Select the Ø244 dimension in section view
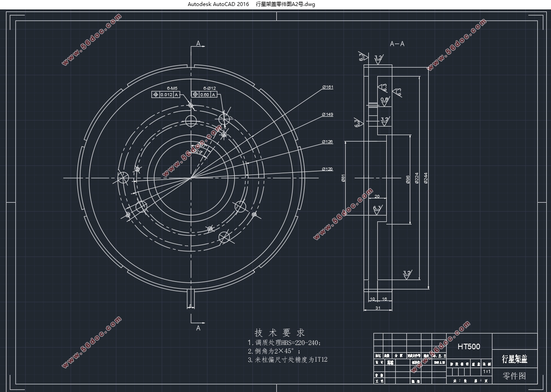 pyautogui.click(x=426, y=178)
